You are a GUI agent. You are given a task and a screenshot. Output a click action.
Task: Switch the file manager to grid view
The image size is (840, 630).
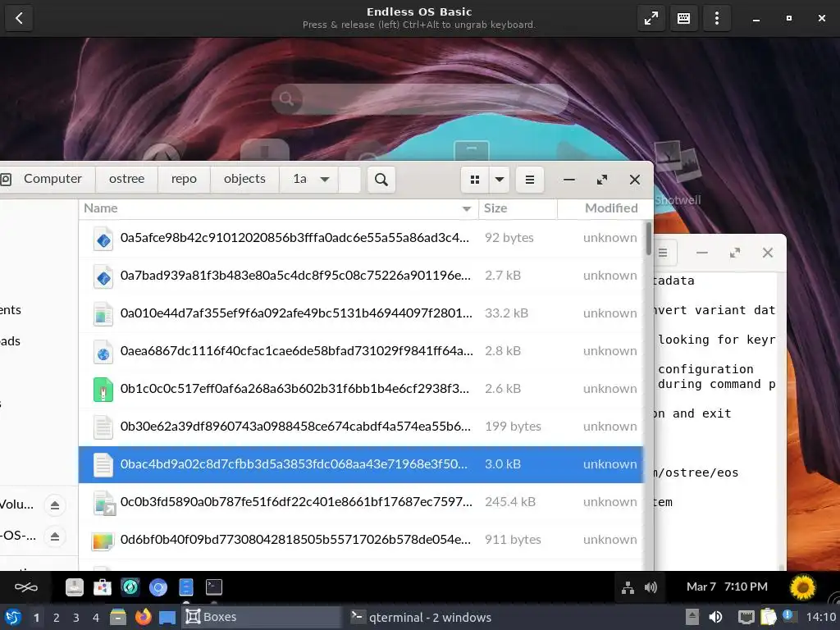click(475, 180)
